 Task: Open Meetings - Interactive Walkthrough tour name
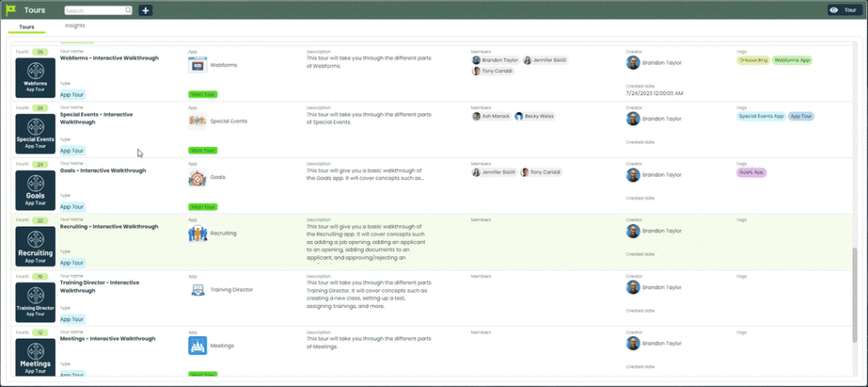[108, 339]
